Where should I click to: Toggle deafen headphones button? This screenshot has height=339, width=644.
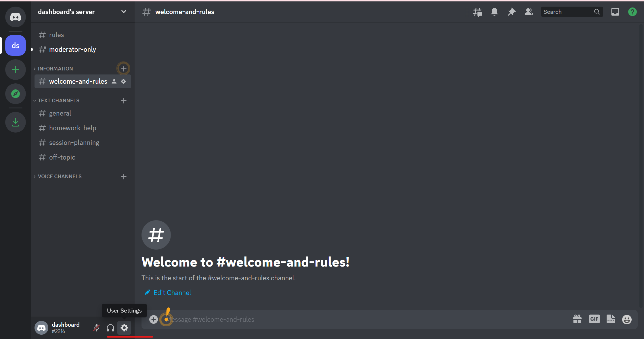click(x=111, y=328)
